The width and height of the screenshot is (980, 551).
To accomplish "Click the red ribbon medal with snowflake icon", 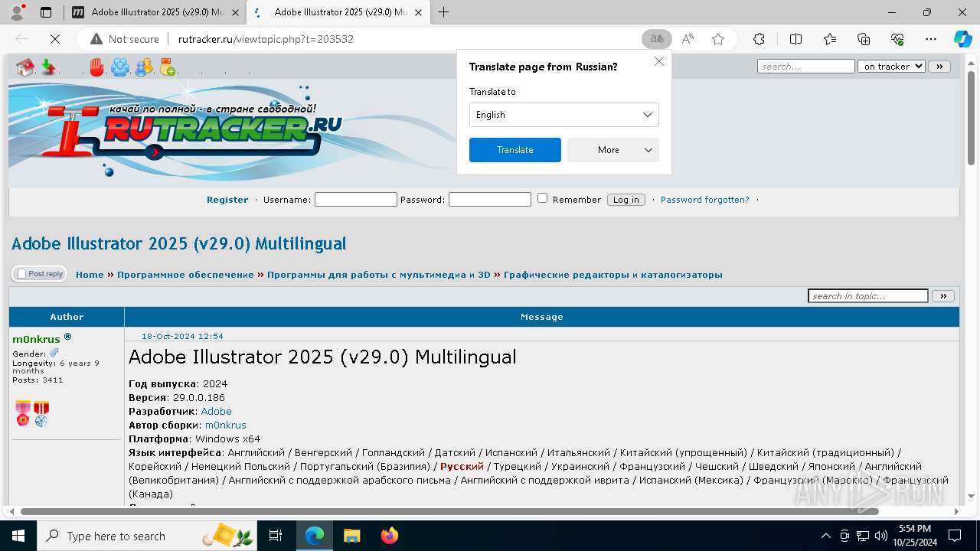I will 41,413.
